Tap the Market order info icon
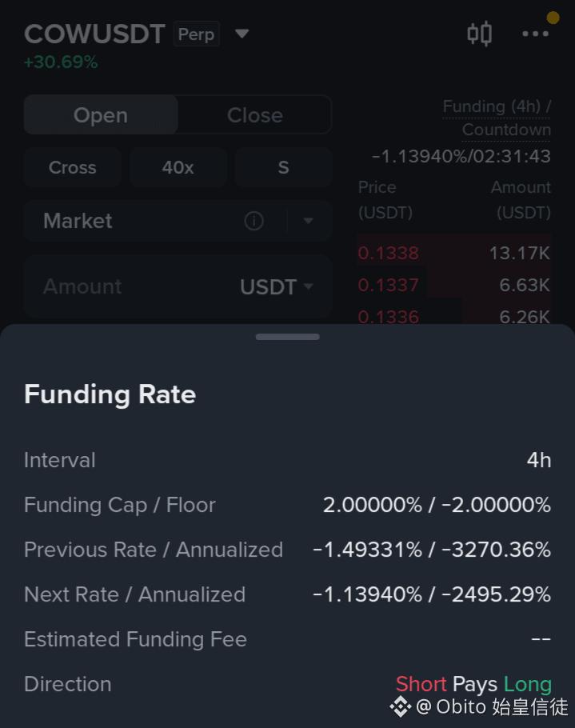The height and width of the screenshot is (728, 575). point(254,221)
